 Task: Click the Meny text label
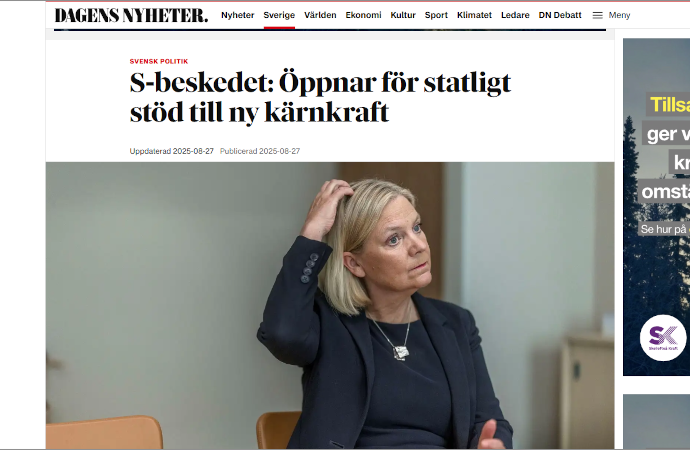619,15
